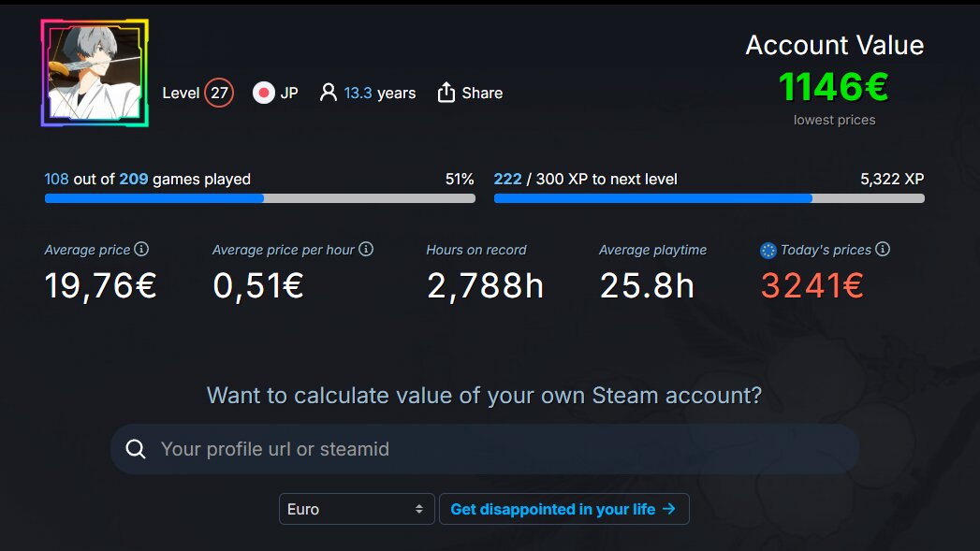
Task: Click the anime profile avatar thumbnail
Action: click(95, 73)
